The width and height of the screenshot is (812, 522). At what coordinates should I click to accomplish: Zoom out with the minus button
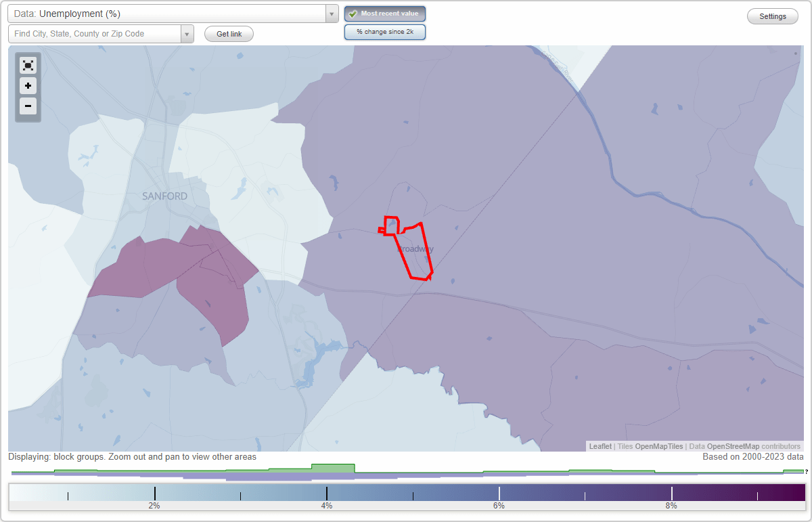pyautogui.click(x=28, y=106)
